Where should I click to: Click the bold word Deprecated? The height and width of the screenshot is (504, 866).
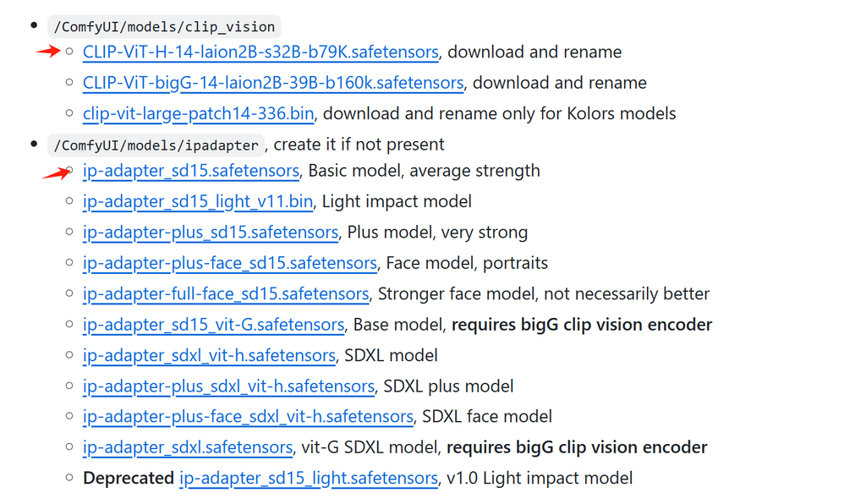pos(129,479)
